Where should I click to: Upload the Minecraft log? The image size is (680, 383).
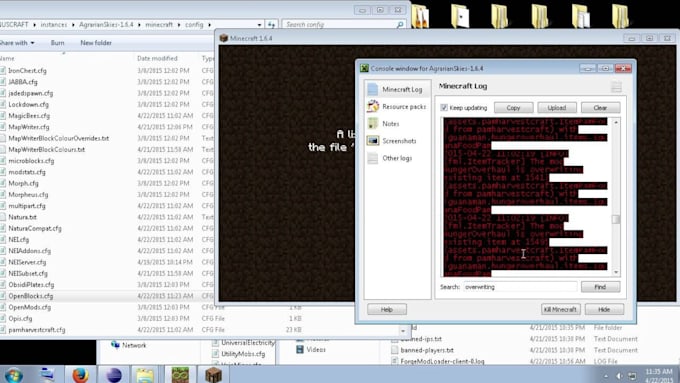click(557, 108)
